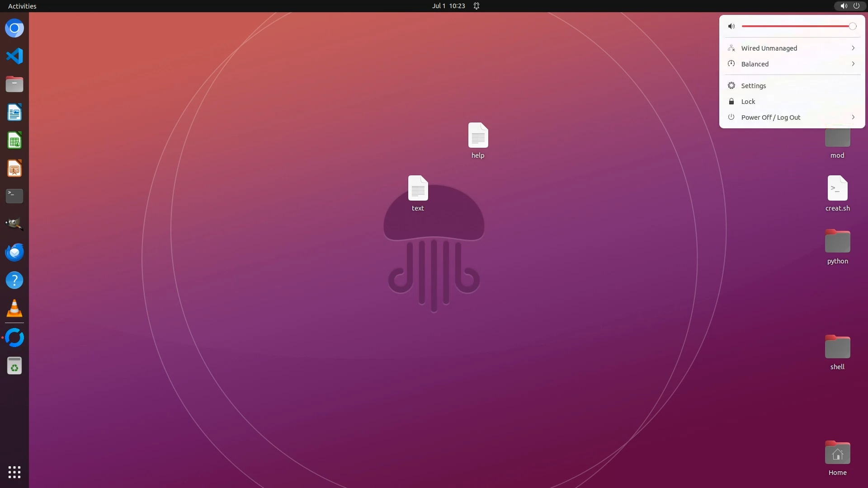Launch GIMP image editor
The image size is (868, 488).
[x=14, y=224]
